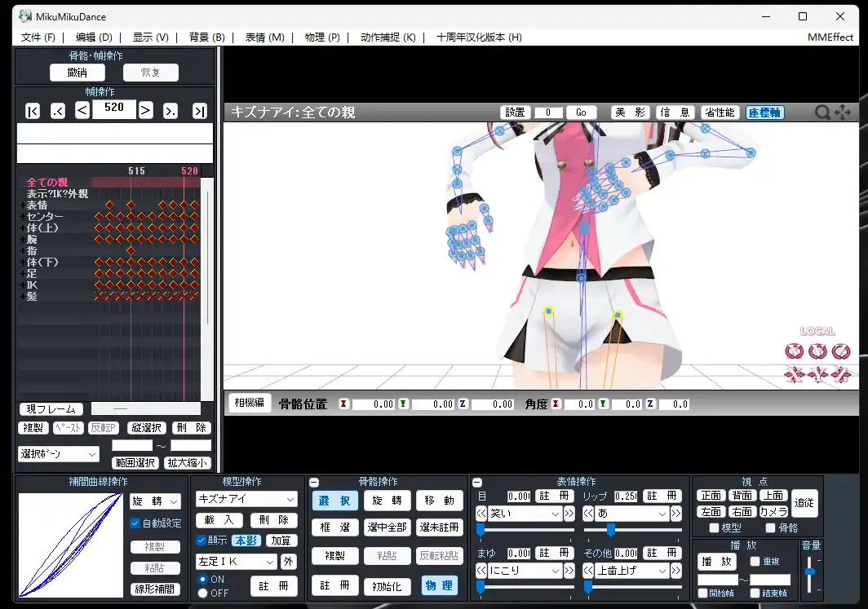Click the viewport zoom magnifier icon
Screen dimensions: 868x609
(822, 113)
